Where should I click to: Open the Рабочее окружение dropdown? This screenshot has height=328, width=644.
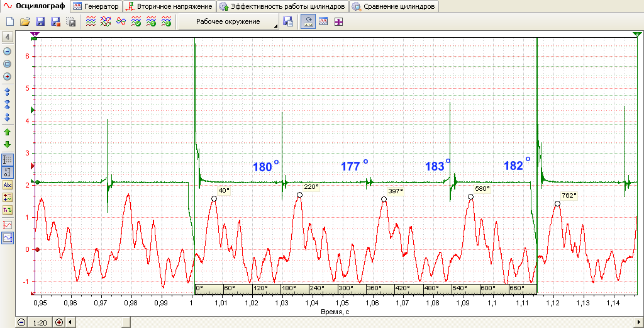(x=228, y=22)
